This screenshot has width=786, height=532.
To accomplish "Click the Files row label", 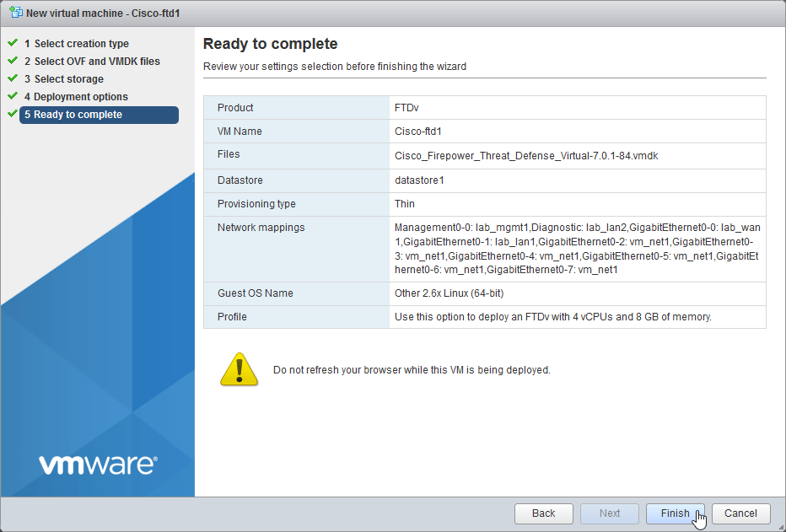I will (x=229, y=154).
